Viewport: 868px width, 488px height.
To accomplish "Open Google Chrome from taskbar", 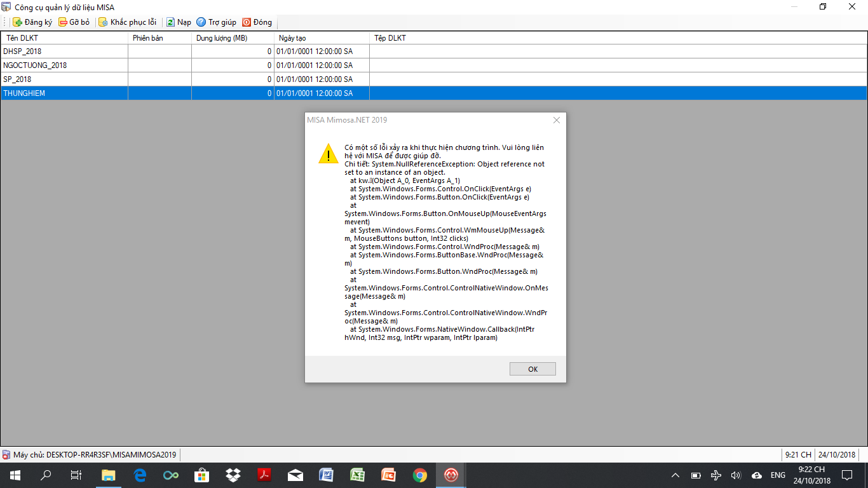I will [420, 475].
